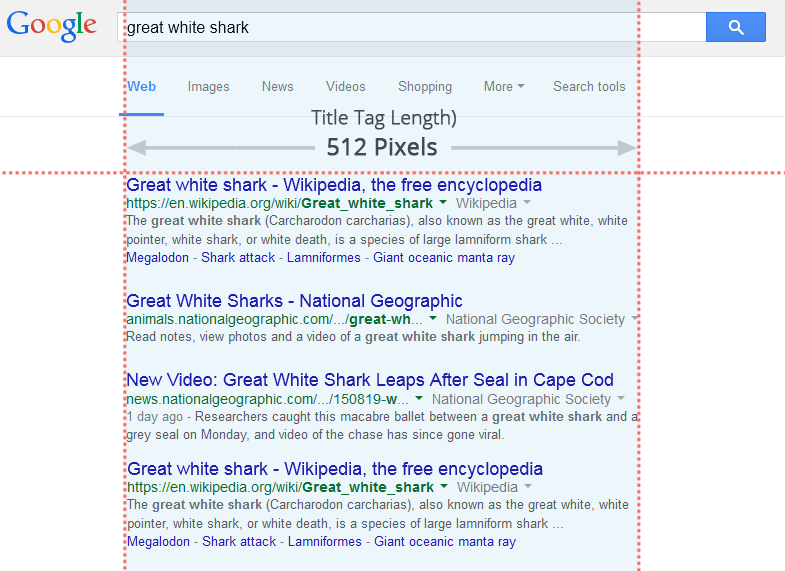Open the last Great white shark Wikipedia result
This screenshot has height=571, width=785.
[x=335, y=469]
